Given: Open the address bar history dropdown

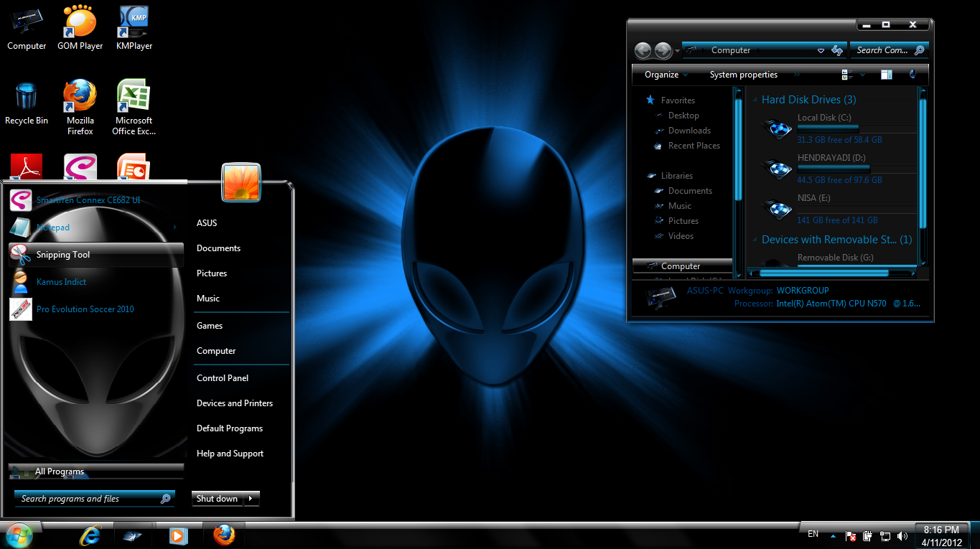Looking at the screenshot, I should pyautogui.click(x=821, y=51).
